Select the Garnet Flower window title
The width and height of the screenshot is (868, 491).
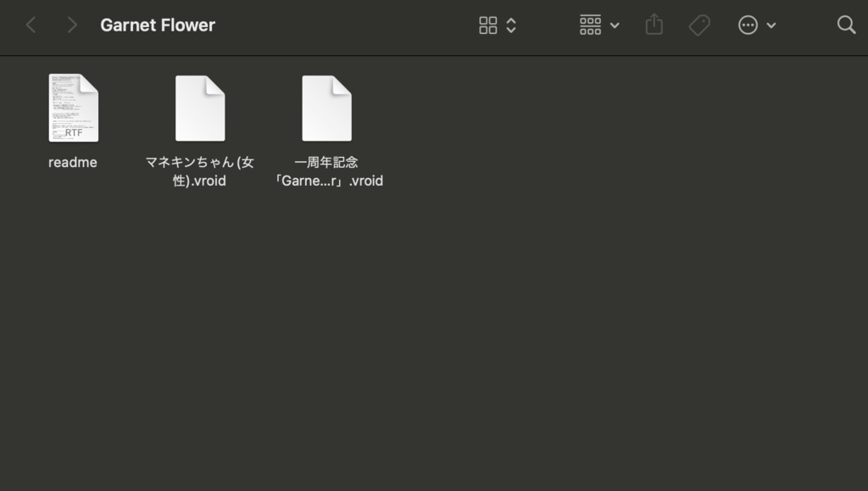[158, 25]
